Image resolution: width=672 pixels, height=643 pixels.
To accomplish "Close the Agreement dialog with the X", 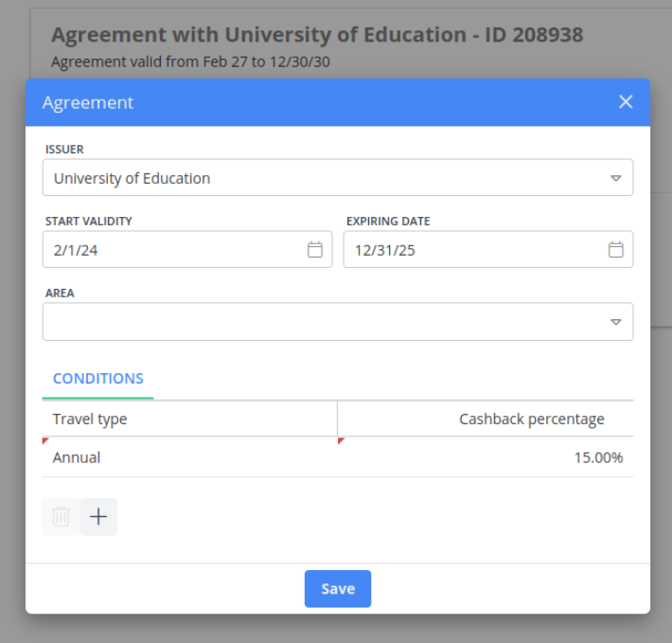I will click(x=626, y=102).
